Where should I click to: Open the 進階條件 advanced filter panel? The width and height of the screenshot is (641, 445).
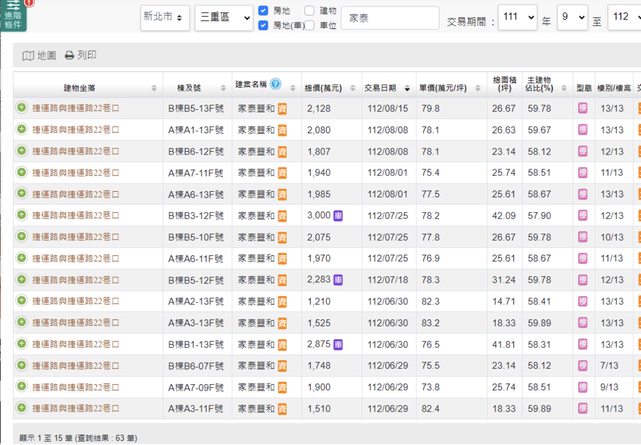pos(14,16)
